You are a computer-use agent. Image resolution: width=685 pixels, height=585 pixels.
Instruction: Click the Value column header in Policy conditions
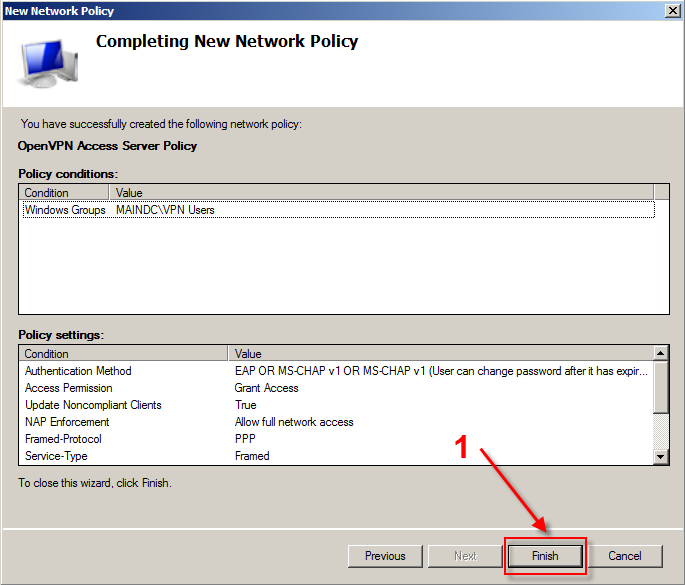[x=381, y=192]
